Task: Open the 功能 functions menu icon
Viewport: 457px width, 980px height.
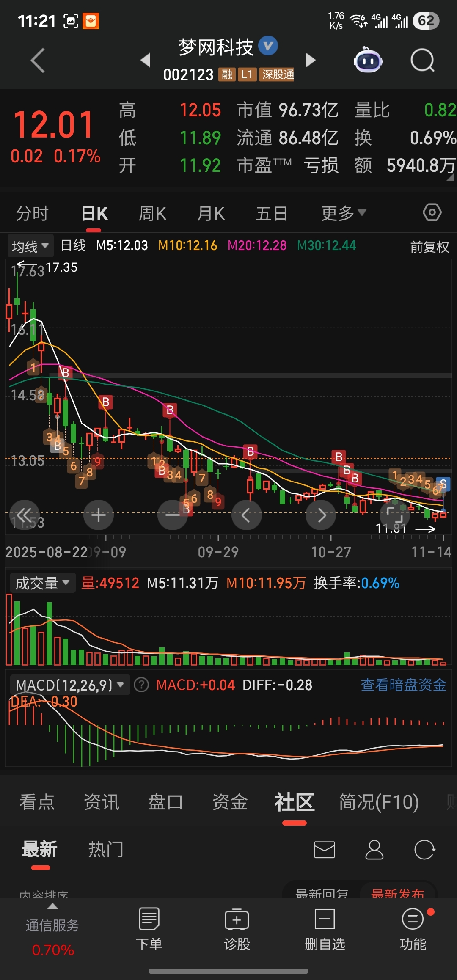Action: coord(413,919)
